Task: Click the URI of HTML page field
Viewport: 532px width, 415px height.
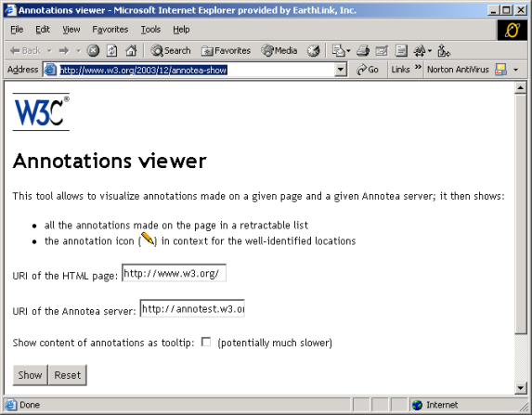Action: [174, 273]
